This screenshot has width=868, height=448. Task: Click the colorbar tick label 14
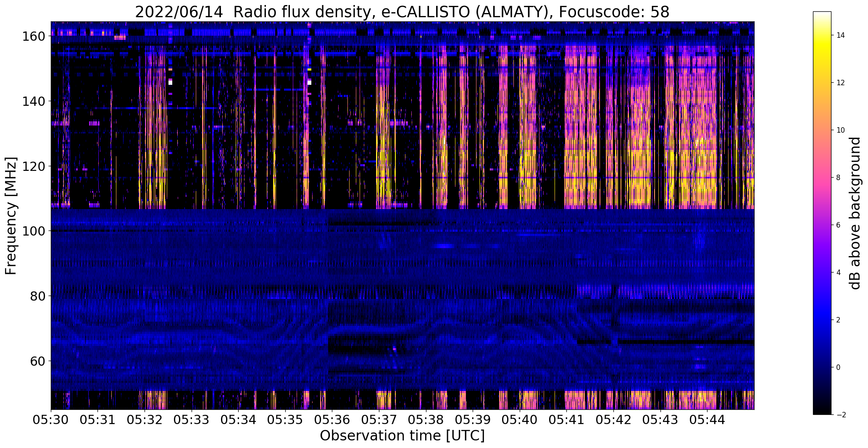tap(841, 35)
